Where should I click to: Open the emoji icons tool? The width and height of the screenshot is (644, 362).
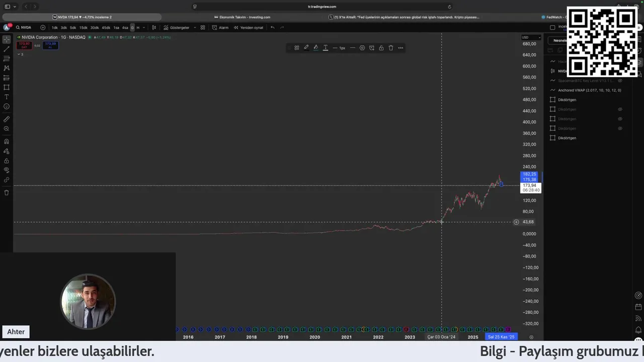pos(7,107)
